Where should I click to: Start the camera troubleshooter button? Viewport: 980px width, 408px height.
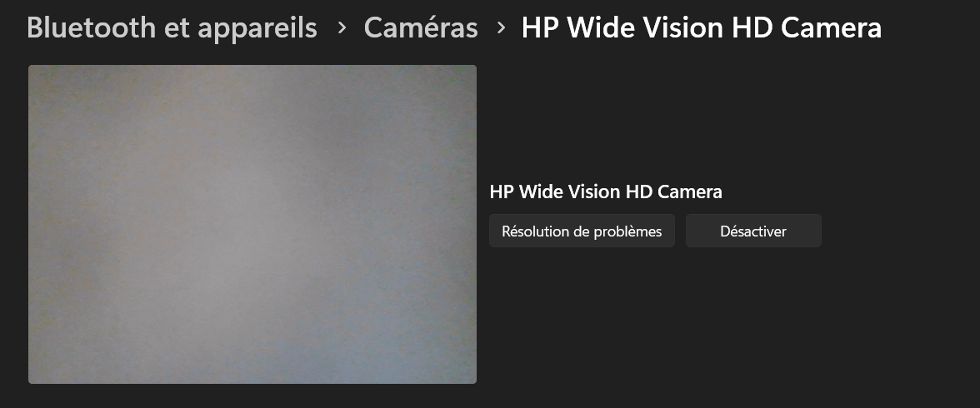click(582, 231)
